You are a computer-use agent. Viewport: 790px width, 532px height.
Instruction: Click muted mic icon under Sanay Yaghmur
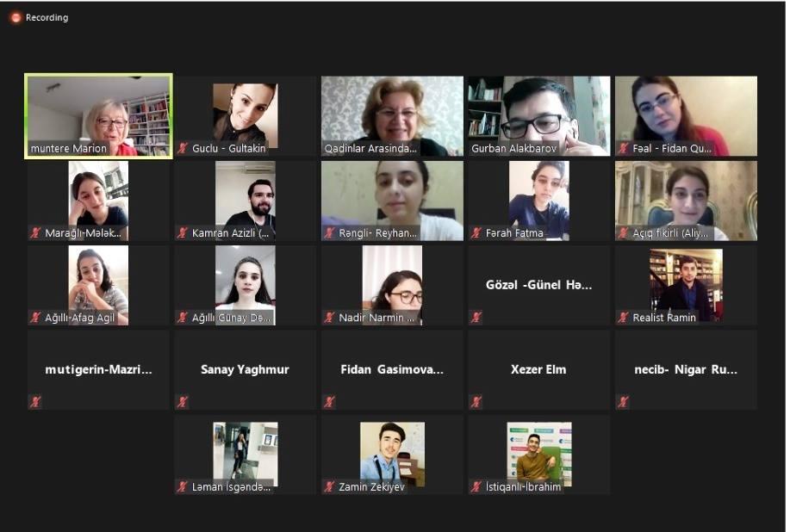point(183,402)
